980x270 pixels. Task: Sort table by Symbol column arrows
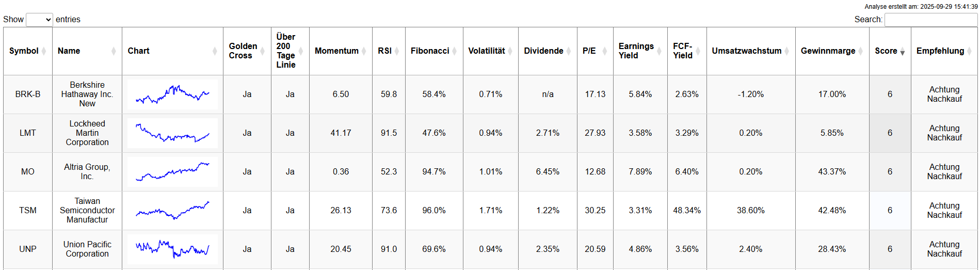pyautogui.click(x=44, y=51)
